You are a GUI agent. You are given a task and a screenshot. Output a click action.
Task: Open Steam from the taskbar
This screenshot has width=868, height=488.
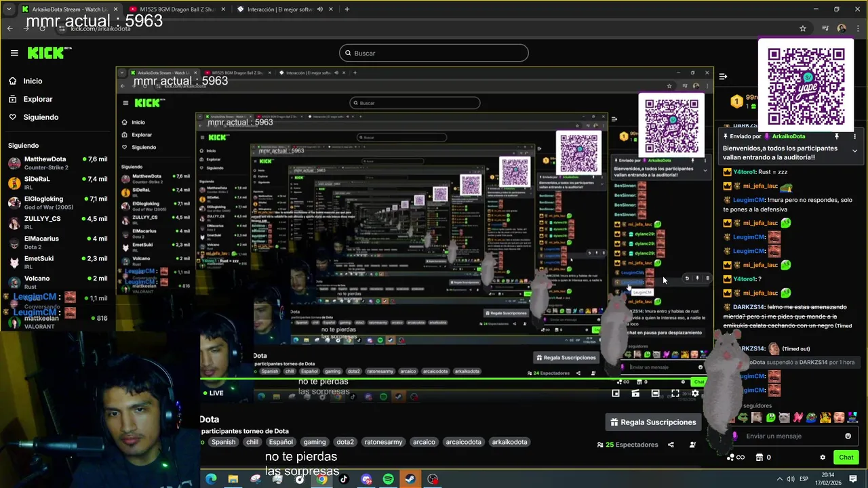click(410, 479)
